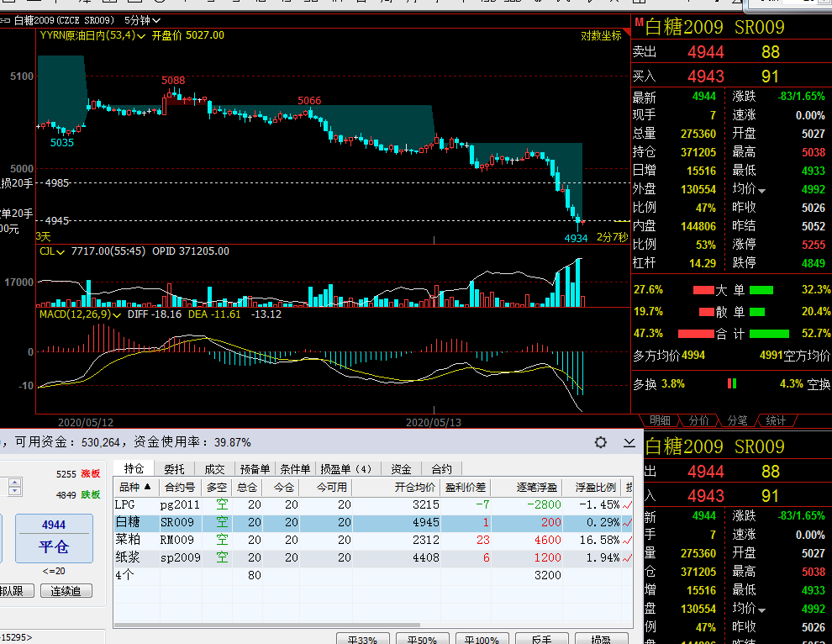Click the 盈利价差 column header
The image size is (832, 644).
[466, 487]
